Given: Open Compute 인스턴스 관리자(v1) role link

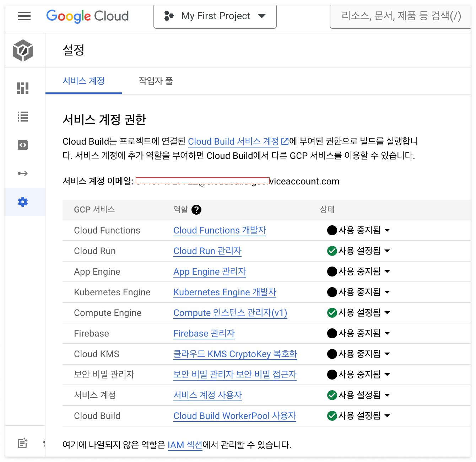Looking at the screenshot, I should click(230, 313).
